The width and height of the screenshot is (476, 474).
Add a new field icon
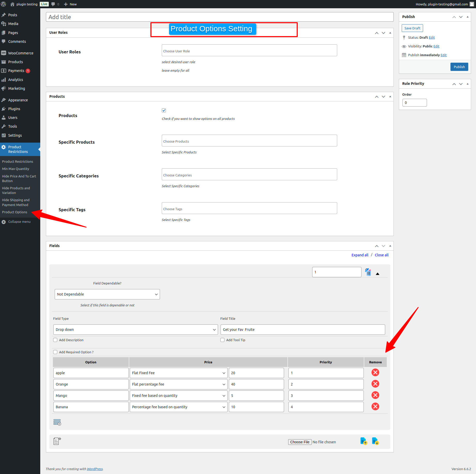tap(57, 441)
